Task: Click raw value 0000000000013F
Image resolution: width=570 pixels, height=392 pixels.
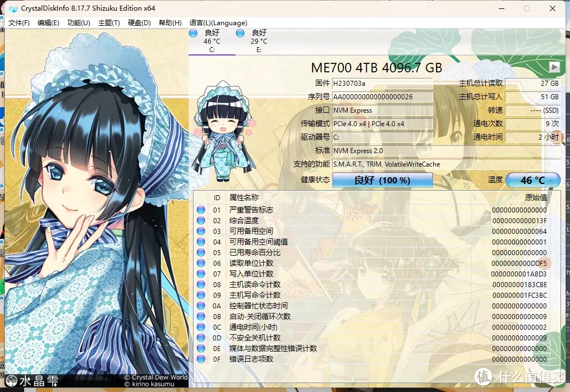Action: tap(520, 220)
